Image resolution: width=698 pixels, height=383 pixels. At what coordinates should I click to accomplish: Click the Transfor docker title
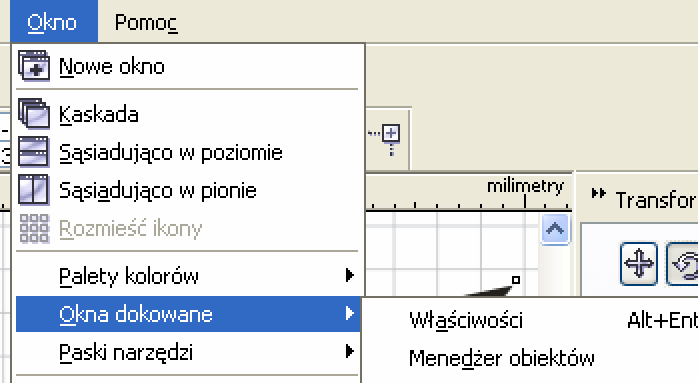656,200
